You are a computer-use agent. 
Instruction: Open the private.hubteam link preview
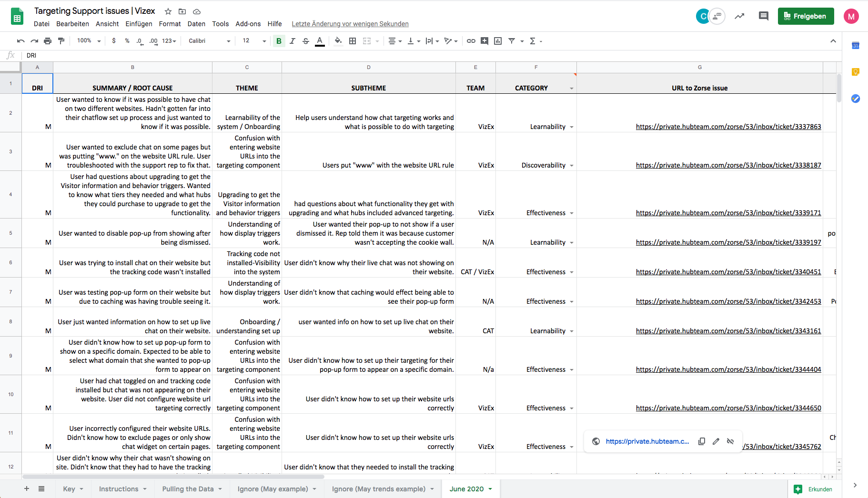[647, 441]
